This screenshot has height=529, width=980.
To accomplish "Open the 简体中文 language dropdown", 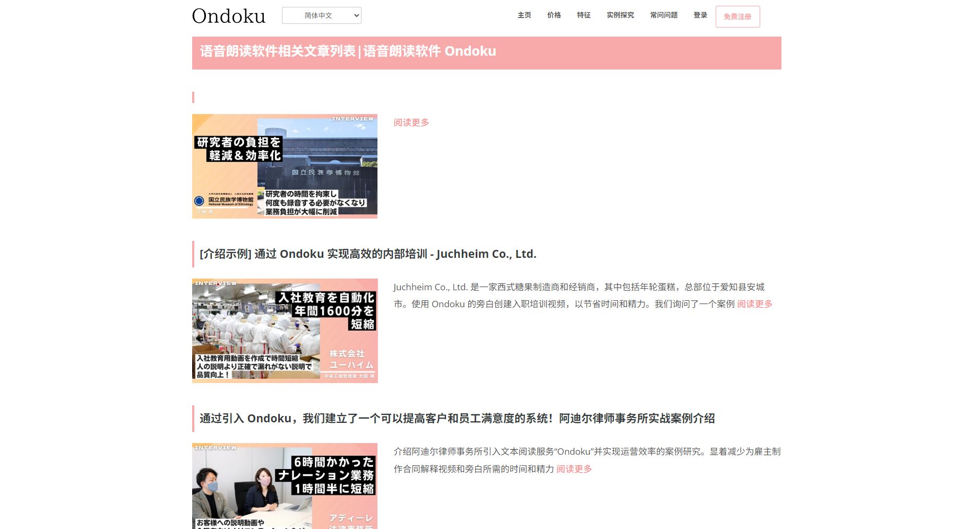I will (321, 15).
